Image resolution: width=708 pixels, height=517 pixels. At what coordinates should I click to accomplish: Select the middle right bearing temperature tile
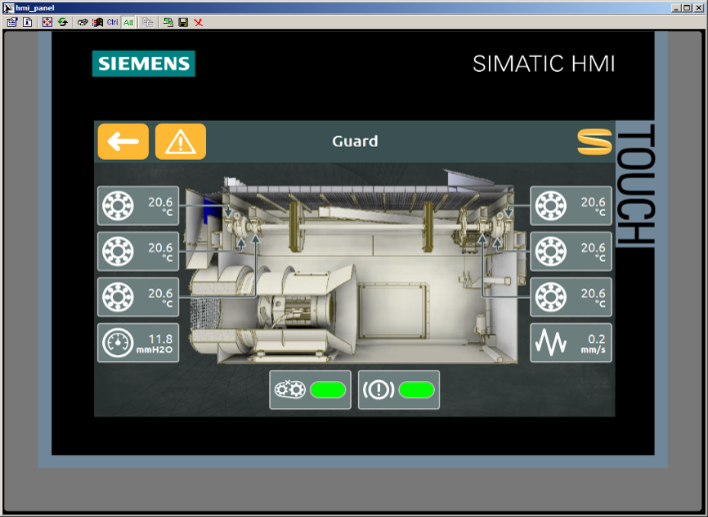pyautogui.click(x=571, y=251)
